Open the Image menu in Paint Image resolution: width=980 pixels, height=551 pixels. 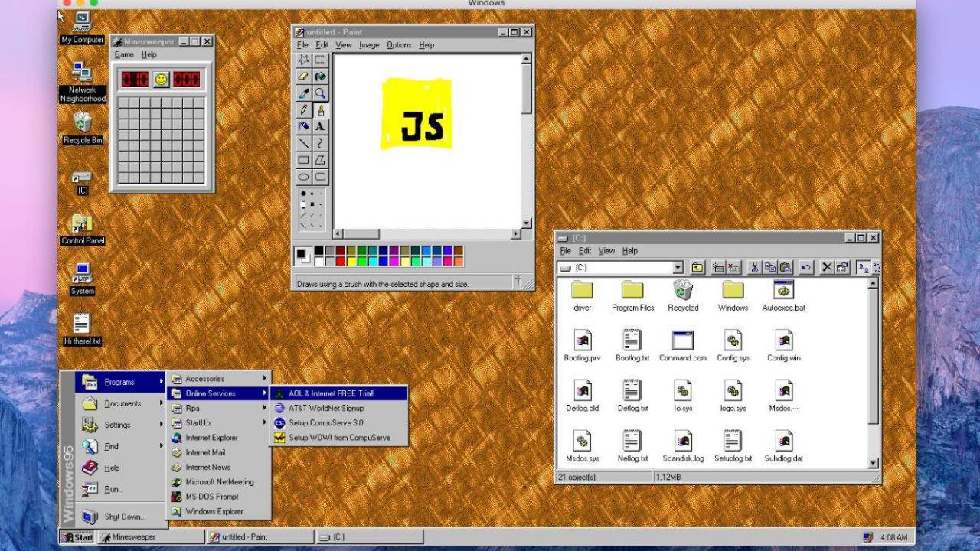pos(369,44)
